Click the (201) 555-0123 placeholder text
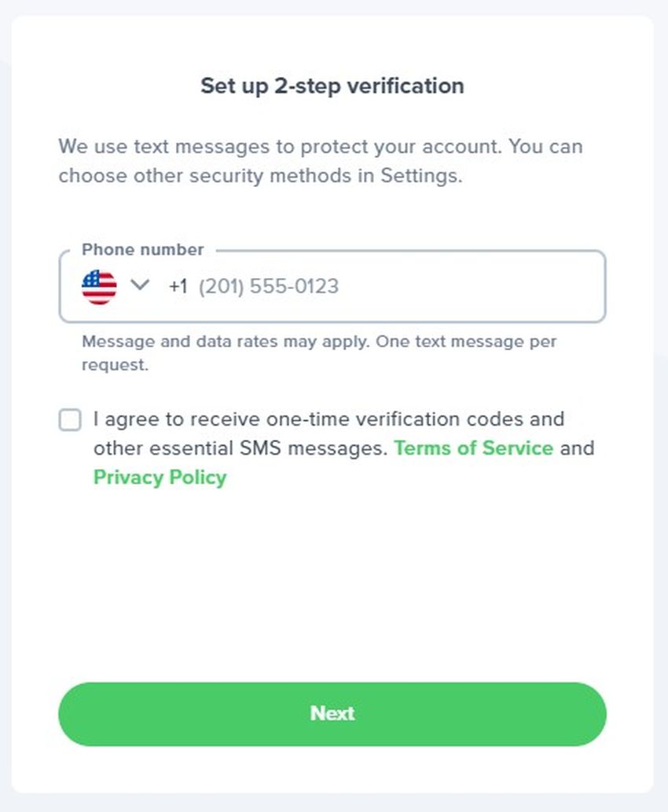The image size is (668, 812). (x=269, y=286)
